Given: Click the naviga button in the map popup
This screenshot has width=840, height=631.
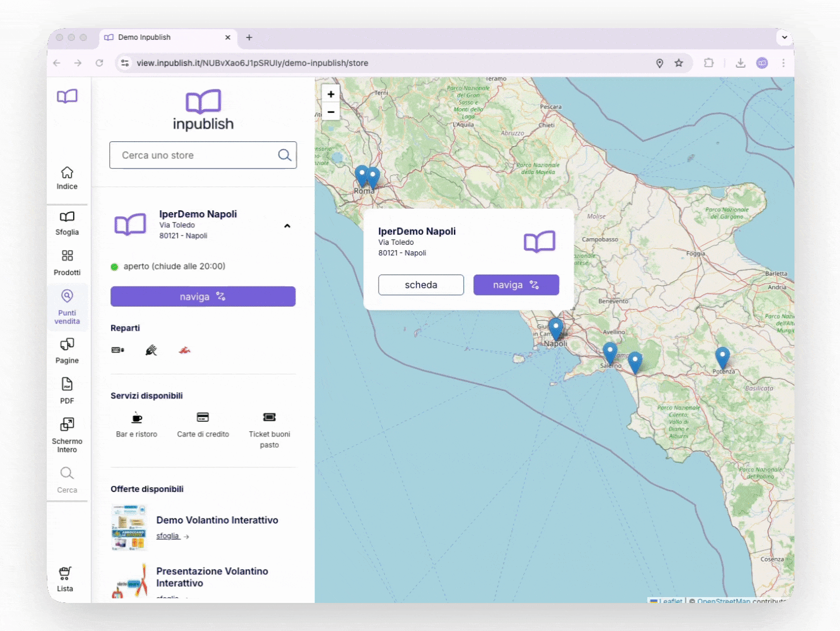Looking at the screenshot, I should (516, 285).
